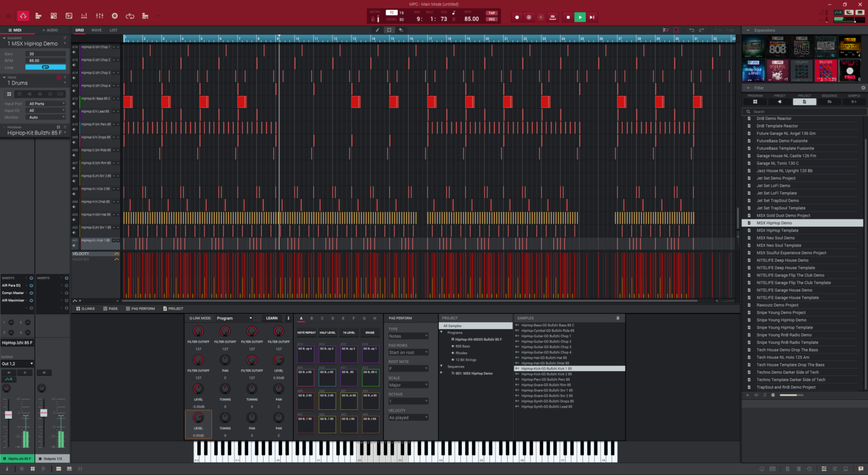This screenshot has width=868, height=475.
Task: Toggle Loop on in the sequence panel
Action: coord(45,67)
